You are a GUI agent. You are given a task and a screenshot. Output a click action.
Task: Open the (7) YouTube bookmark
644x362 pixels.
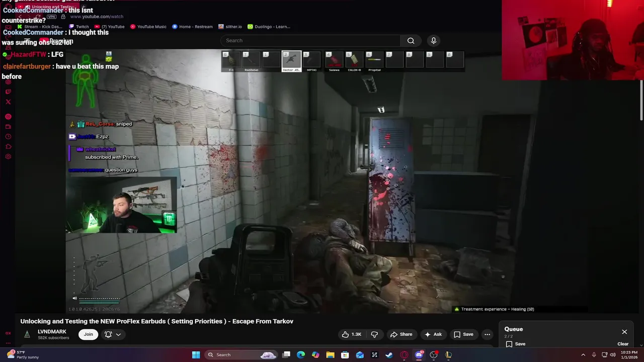[109, 27]
